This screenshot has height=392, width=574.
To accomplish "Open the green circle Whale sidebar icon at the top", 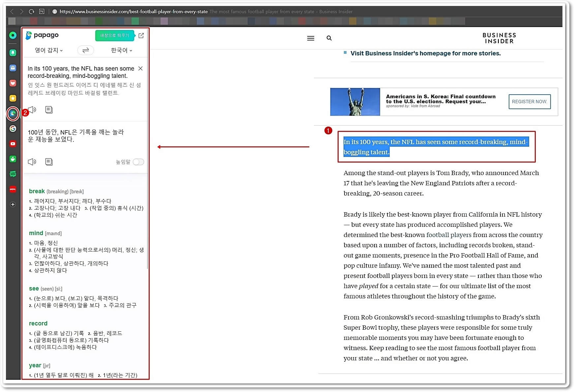I will (x=13, y=35).
